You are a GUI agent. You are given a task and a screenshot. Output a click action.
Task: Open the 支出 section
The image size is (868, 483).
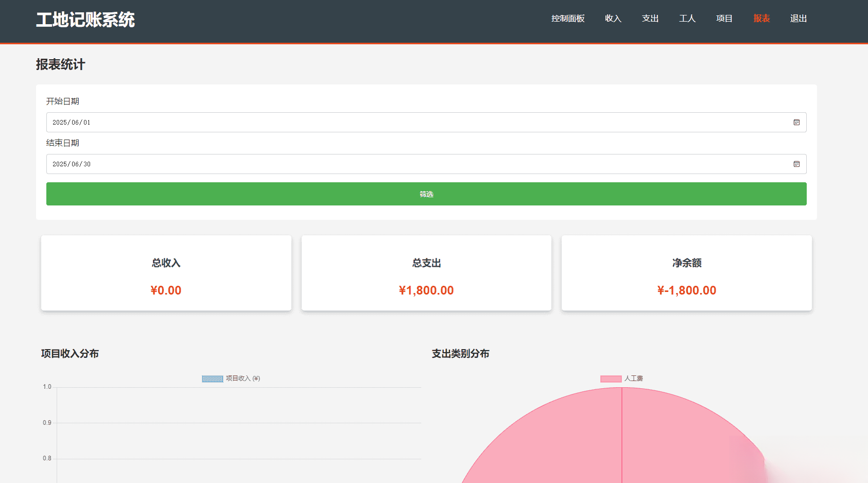[650, 18]
